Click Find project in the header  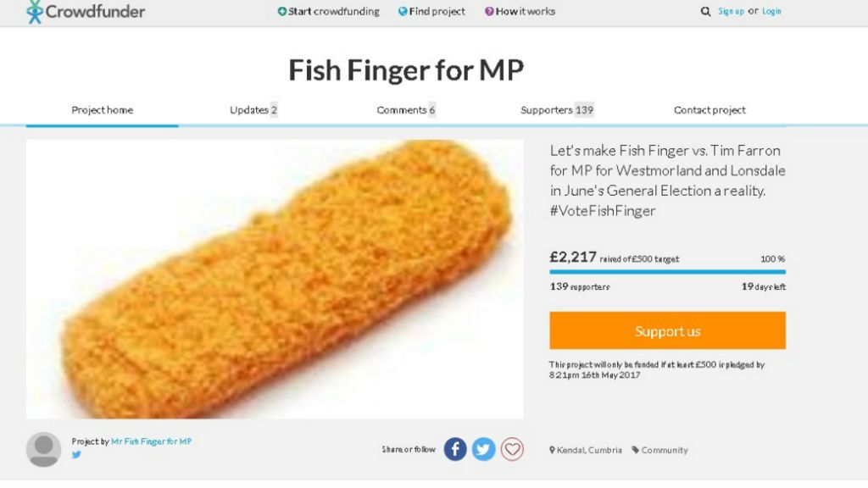431,12
